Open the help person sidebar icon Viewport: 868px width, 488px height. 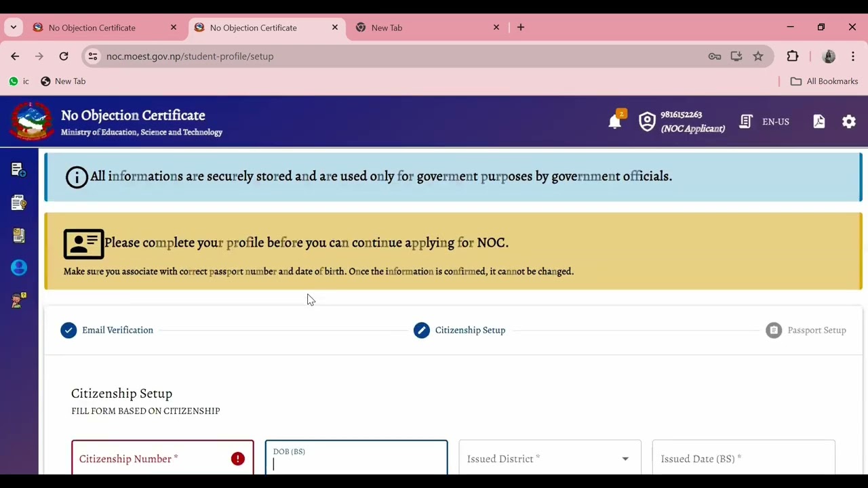pos(19,300)
